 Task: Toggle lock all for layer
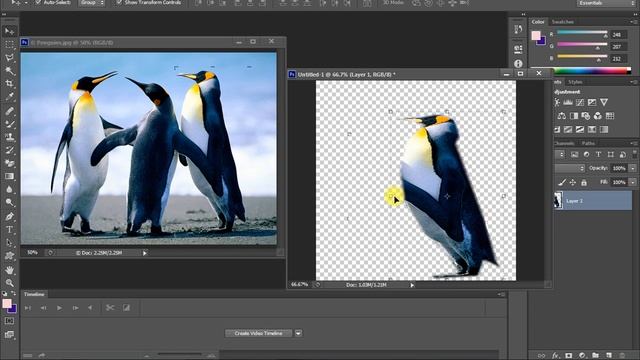click(x=584, y=182)
